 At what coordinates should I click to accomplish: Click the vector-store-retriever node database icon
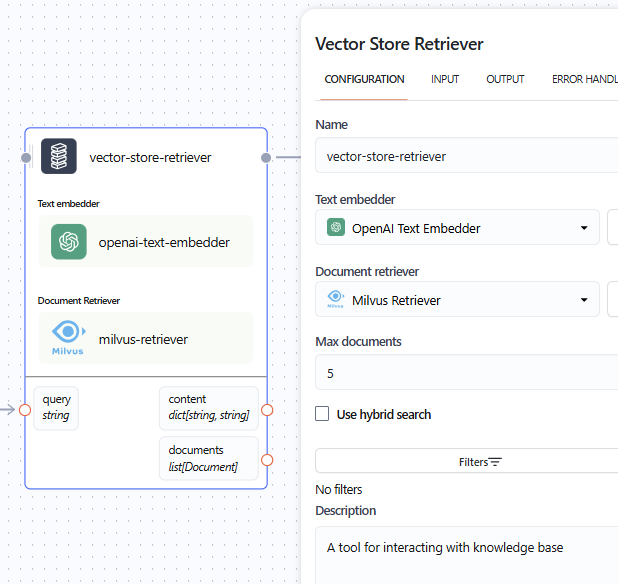click(x=59, y=157)
